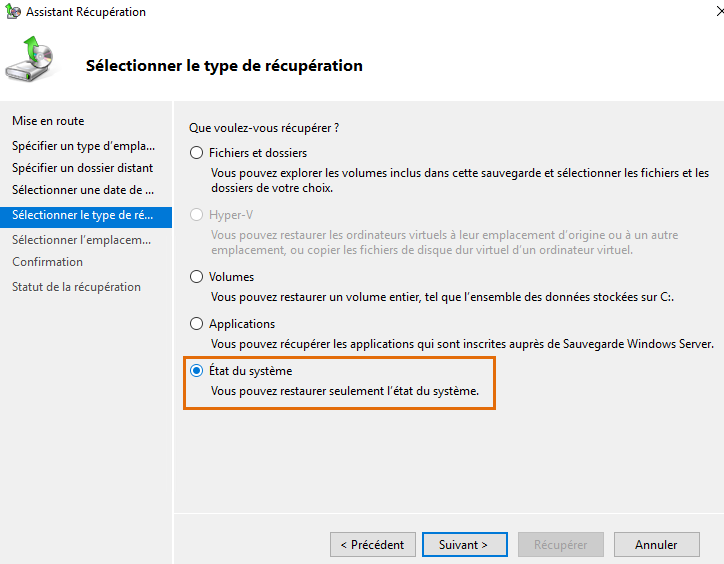Viewport: 724px width, 564px height.
Task: Click the Récupérer button
Action: [x=560, y=545]
